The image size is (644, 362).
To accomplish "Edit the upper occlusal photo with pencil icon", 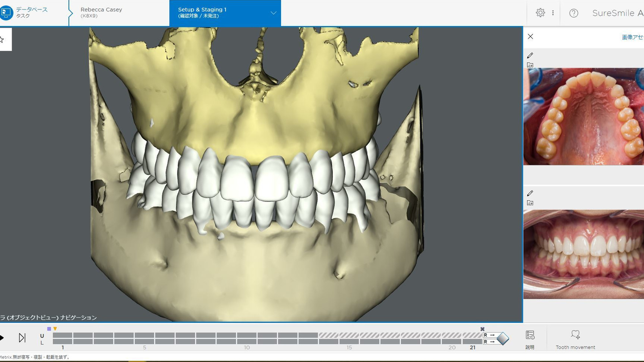I will click(x=530, y=55).
